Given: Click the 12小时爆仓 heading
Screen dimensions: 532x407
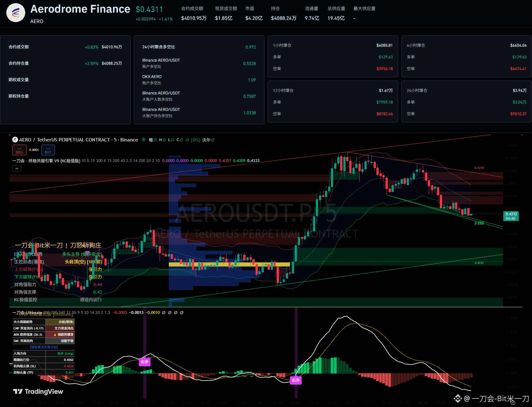Looking at the screenshot, I should 283,91.
